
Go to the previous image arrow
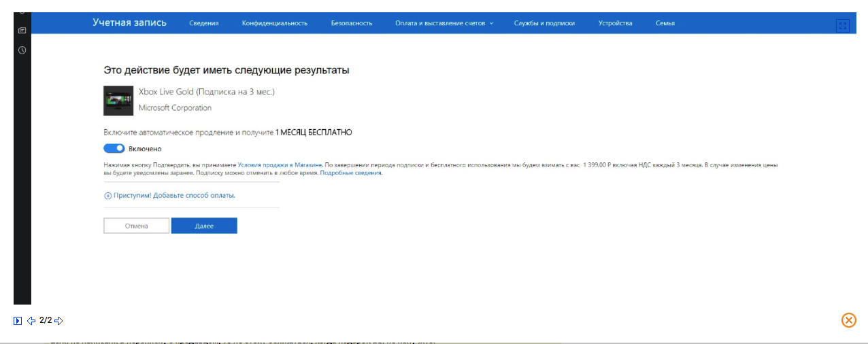coord(31,321)
